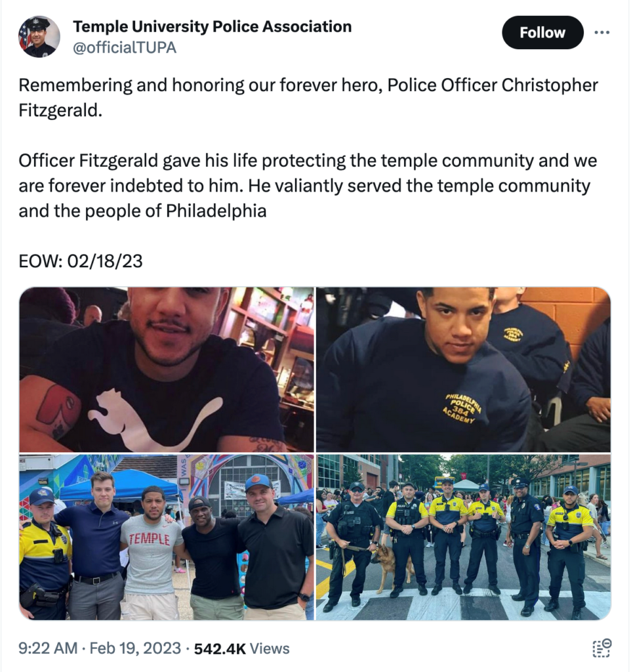This screenshot has height=672, width=631.
Task: Open the Philadelphia Police Academy sweatshirt photo
Action: click(463, 369)
